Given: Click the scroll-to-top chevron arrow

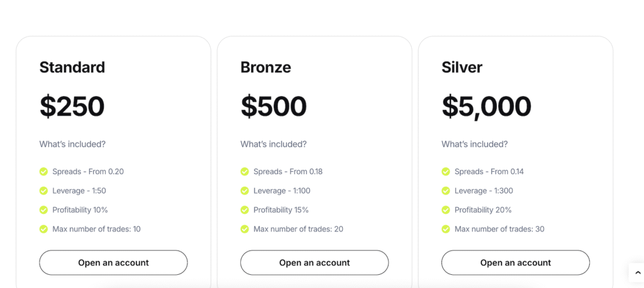Looking at the screenshot, I should pyautogui.click(x=638, y=272).
